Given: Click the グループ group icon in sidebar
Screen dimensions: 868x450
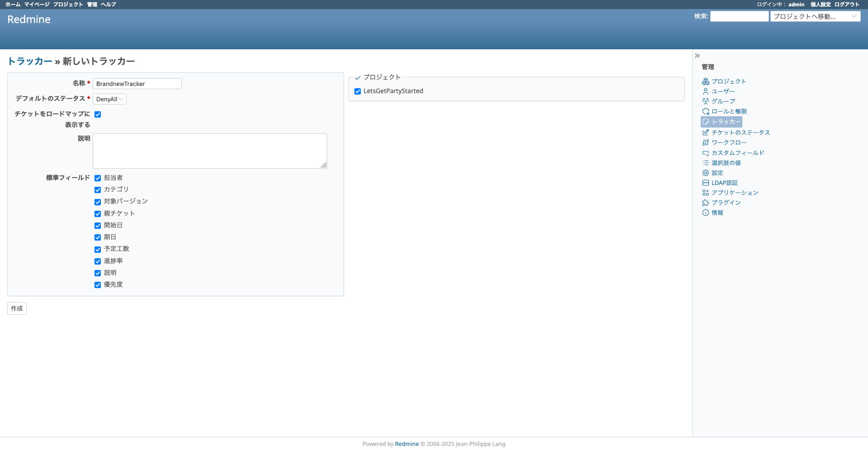Looking at the screenshot, I should click(705, 101).
